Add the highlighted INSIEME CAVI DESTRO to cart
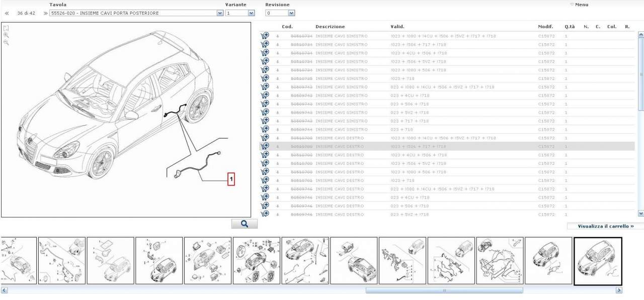 coord(265,146)
